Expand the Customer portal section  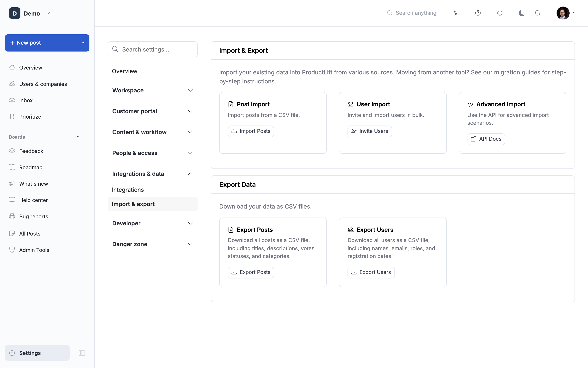coord(153,111)
